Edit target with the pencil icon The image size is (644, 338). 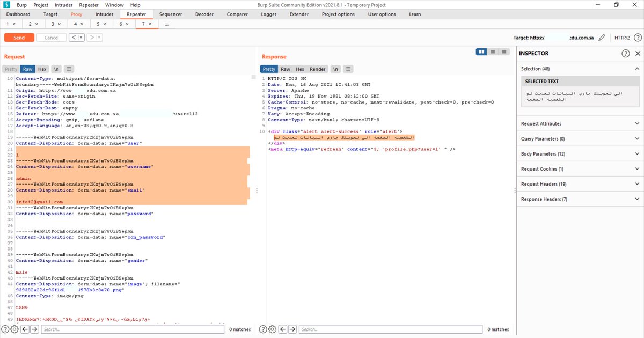coord(602,38)
